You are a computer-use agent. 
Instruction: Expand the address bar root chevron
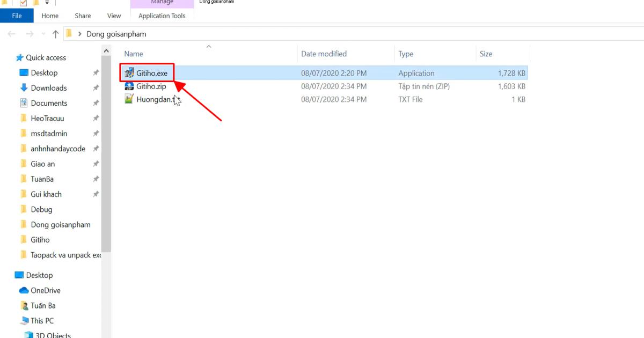[x=80, y=34]
